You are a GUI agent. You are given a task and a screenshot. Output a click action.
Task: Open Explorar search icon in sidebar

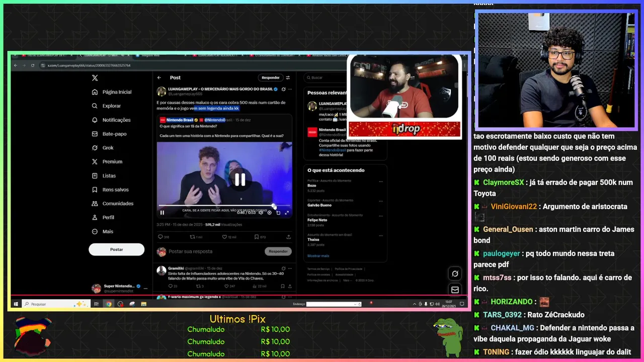pyautogui.click(x=95, y=106)
